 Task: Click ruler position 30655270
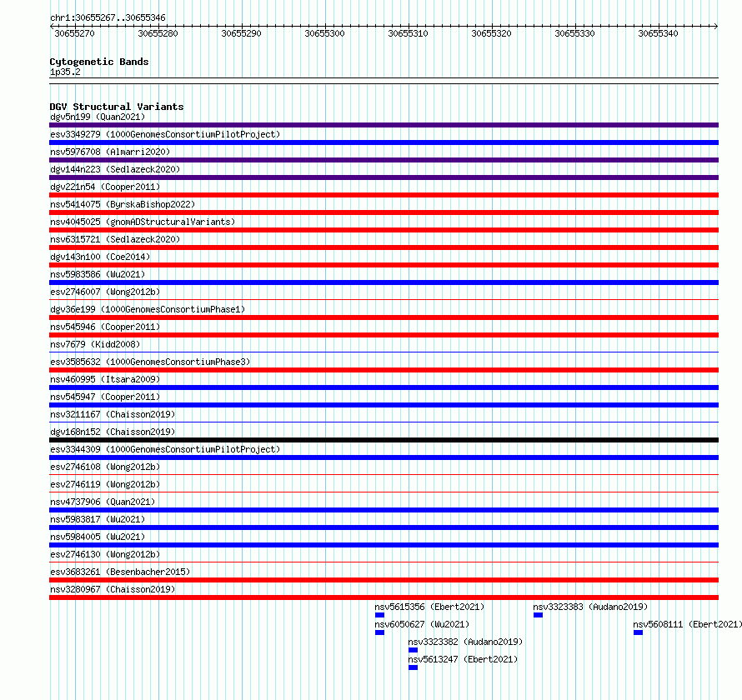click(75, 33)
